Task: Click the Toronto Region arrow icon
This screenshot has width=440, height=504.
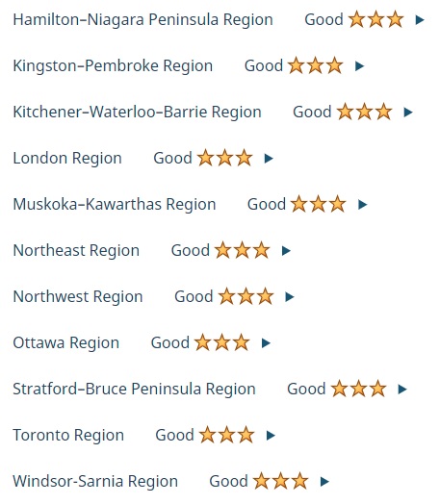Action: click(x=271, y=435)
